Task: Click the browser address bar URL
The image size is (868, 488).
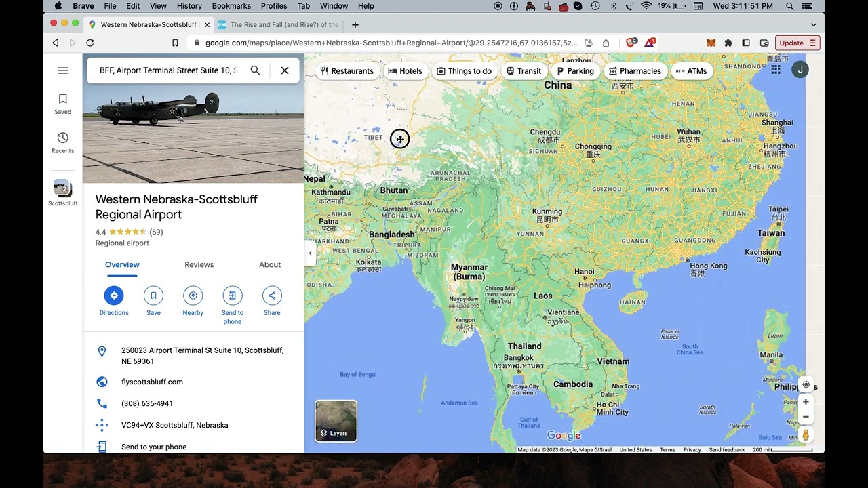Action: (391, 43)
